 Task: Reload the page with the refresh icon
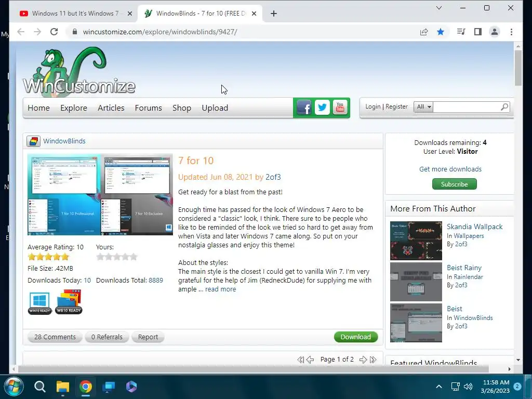(54, 32)
